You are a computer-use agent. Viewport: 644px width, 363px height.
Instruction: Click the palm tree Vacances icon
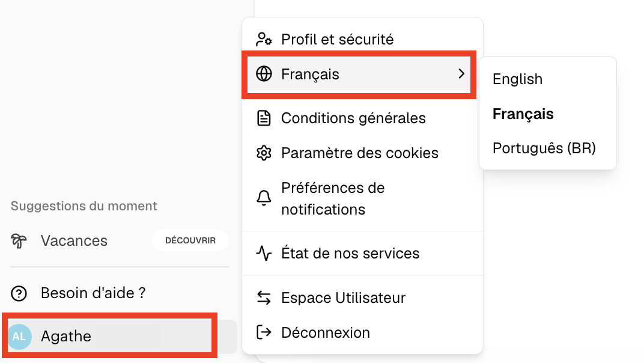pos(19,241)
